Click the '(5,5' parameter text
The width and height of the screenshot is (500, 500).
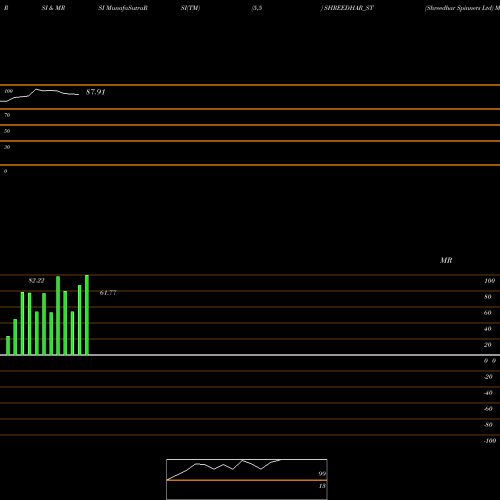click(257, 8)
